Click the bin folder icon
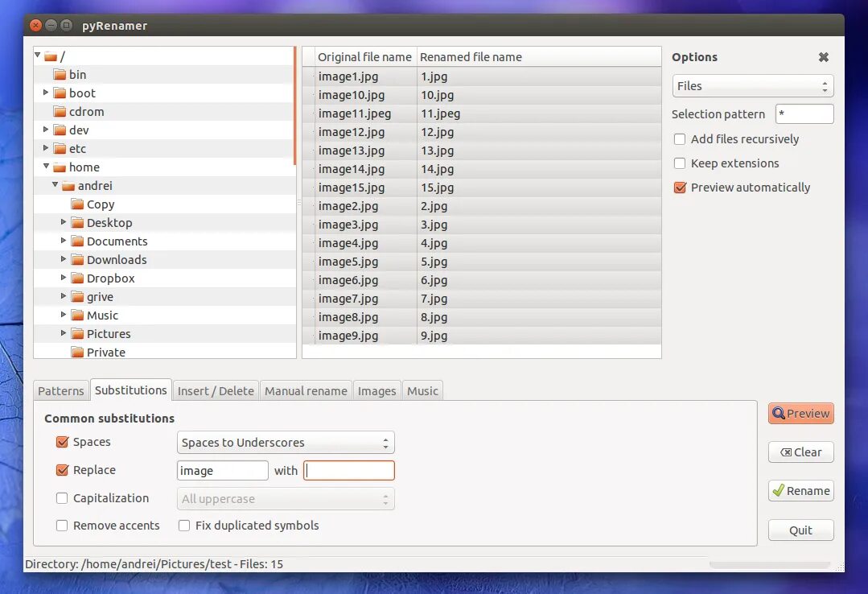Viewport: 868px width, 594px height. (60, 75)
